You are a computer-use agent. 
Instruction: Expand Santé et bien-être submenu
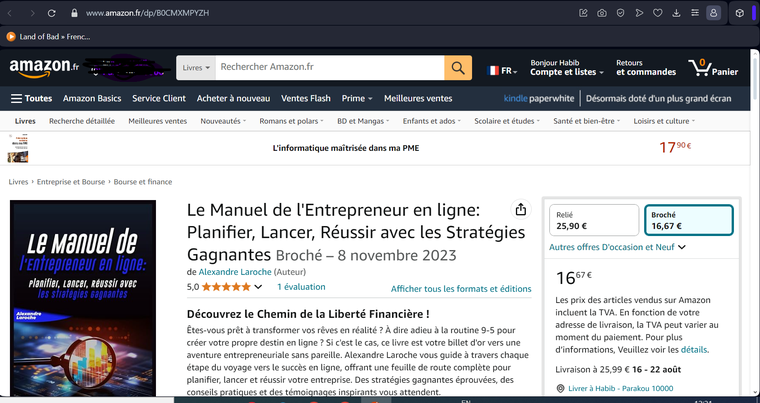click(x=586, y=121)
